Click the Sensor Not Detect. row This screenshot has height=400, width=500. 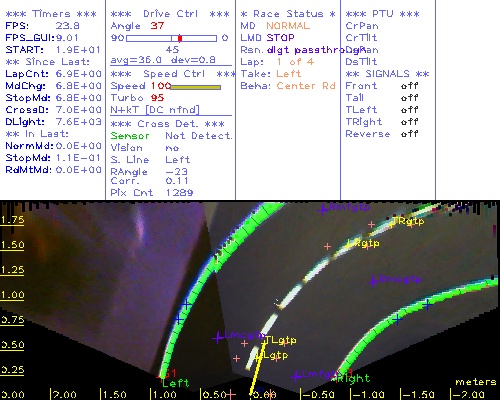click(171, 136)
